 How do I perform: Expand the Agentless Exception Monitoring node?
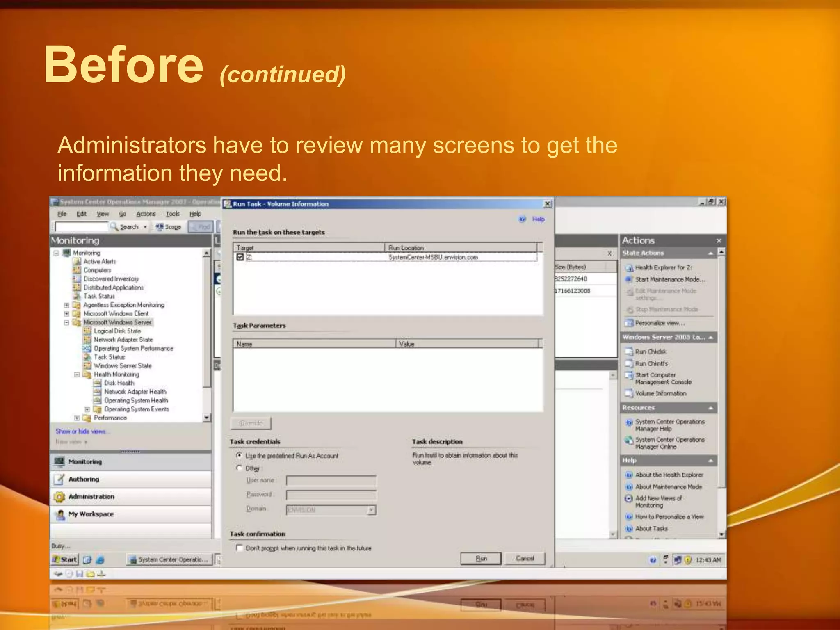click(66, 305)
